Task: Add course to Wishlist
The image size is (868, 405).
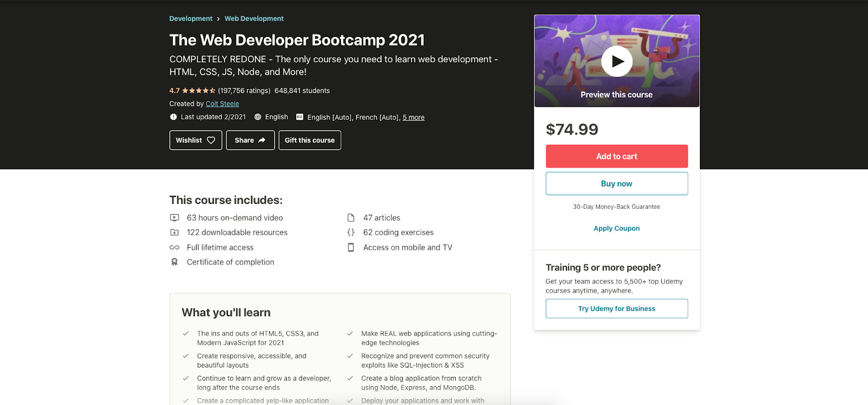Action: (x=196, y=140)
